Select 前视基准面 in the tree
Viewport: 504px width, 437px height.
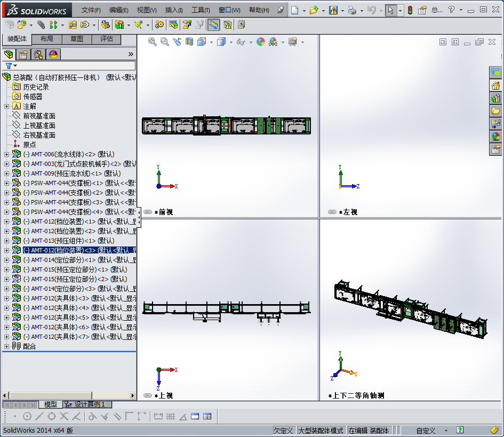pos(39,116)
